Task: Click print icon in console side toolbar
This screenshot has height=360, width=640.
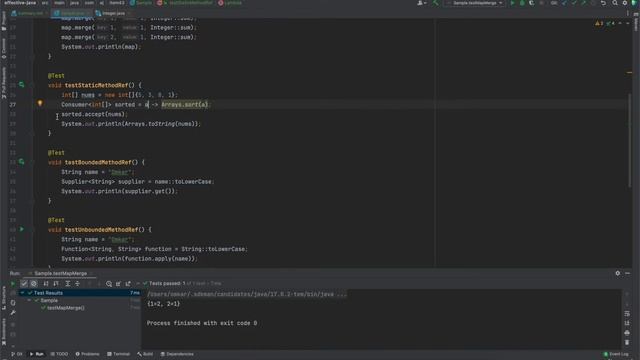Action: [x=627, y=333]
